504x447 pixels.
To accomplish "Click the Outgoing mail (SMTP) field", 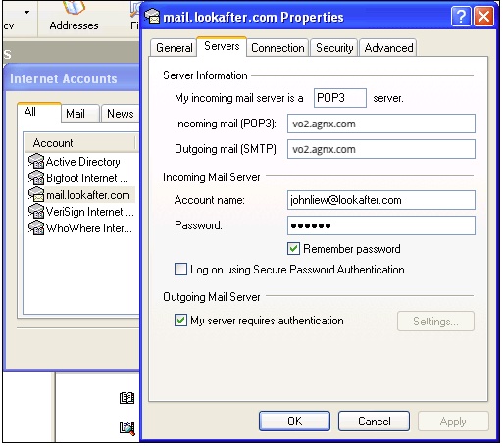I will pos(381,149).
